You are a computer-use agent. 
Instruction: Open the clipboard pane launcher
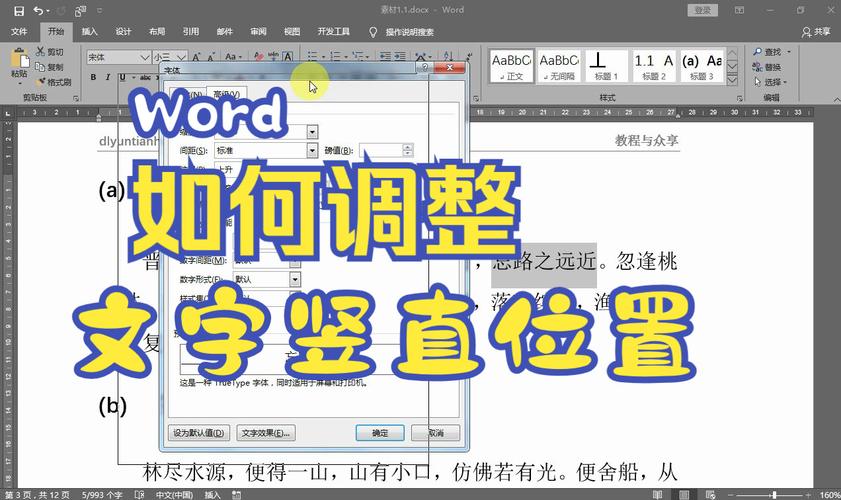76,98
